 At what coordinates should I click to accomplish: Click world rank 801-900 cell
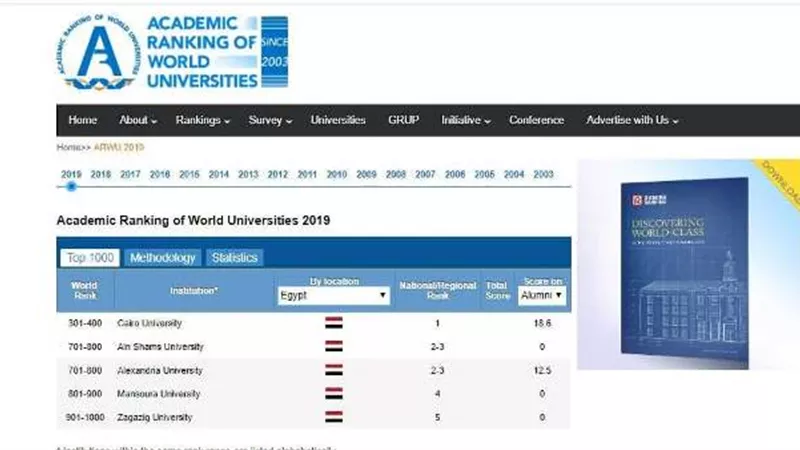coord(85,394)
